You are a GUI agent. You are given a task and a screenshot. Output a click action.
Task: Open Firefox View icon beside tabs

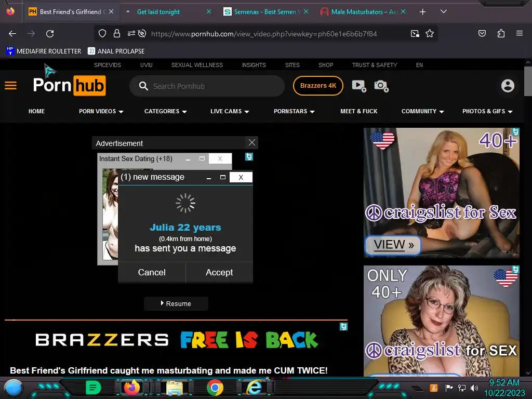10,11
